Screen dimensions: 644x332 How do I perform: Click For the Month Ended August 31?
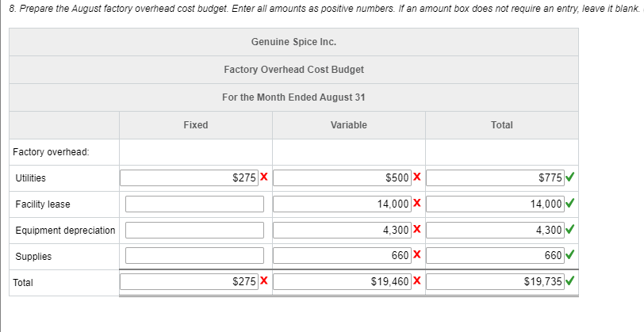293,97
